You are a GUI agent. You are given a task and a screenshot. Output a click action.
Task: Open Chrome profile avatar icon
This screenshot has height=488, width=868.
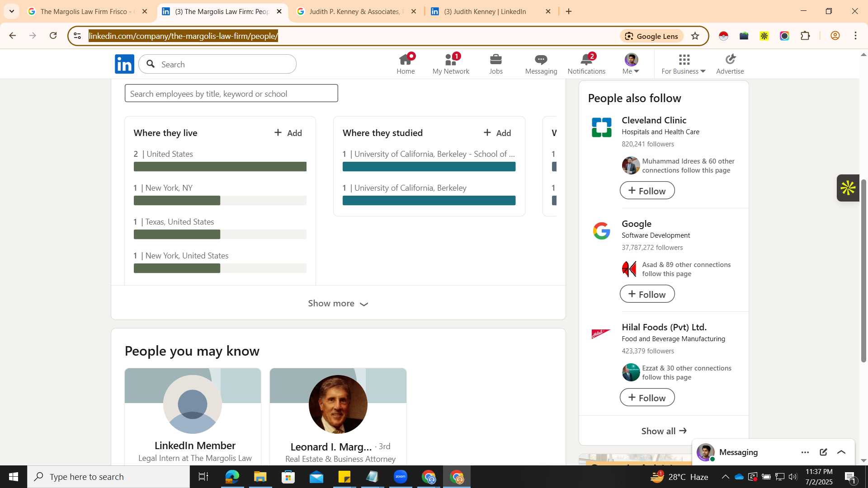tap(835, 36)
